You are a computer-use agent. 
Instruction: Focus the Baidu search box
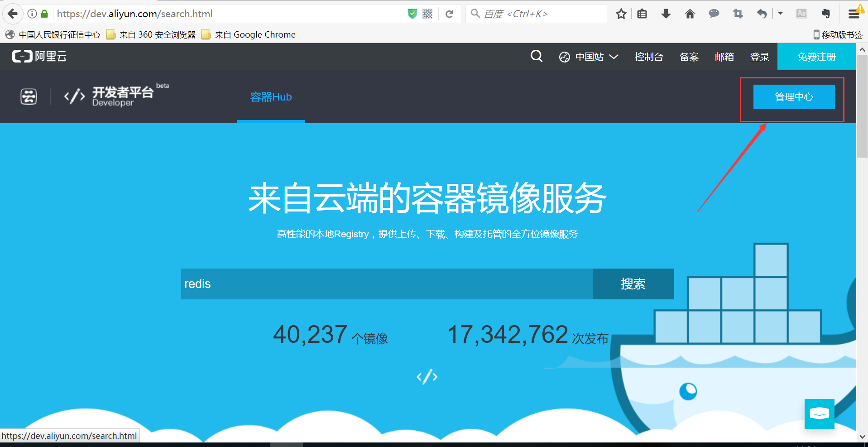click(537, 14)
